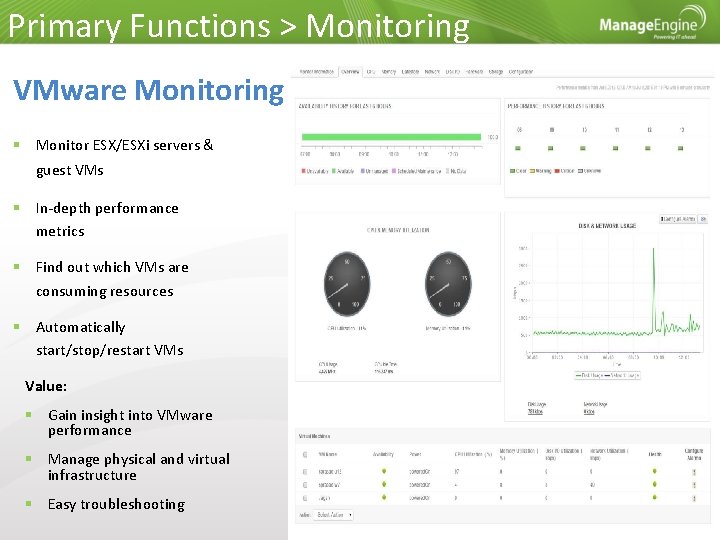Toggle the Clear legend entry in performance history
Screen dimensions: 720x540
pyautogui.click(x=518, y=171)
